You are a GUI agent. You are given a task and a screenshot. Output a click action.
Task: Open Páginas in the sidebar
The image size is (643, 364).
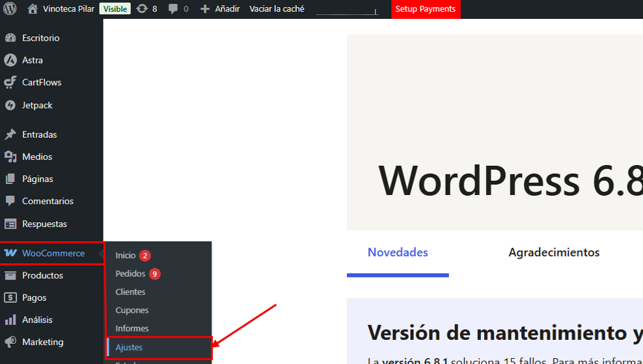tap(37, 179)
